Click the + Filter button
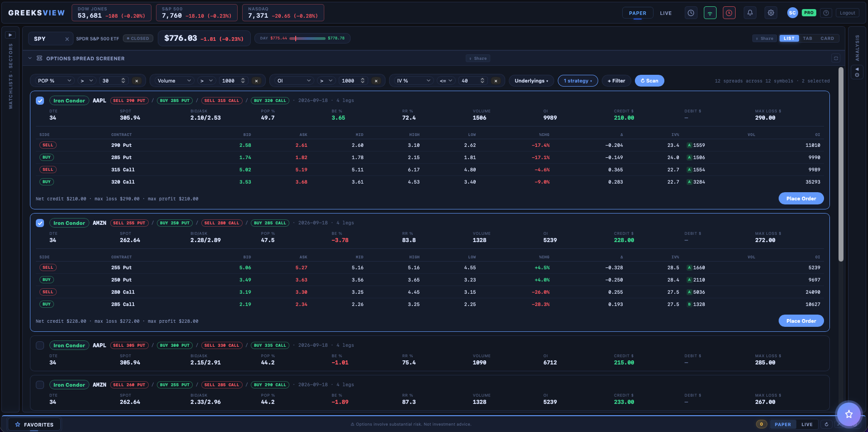The width and height of the screenshot is (868, 432). coord(616,81)
